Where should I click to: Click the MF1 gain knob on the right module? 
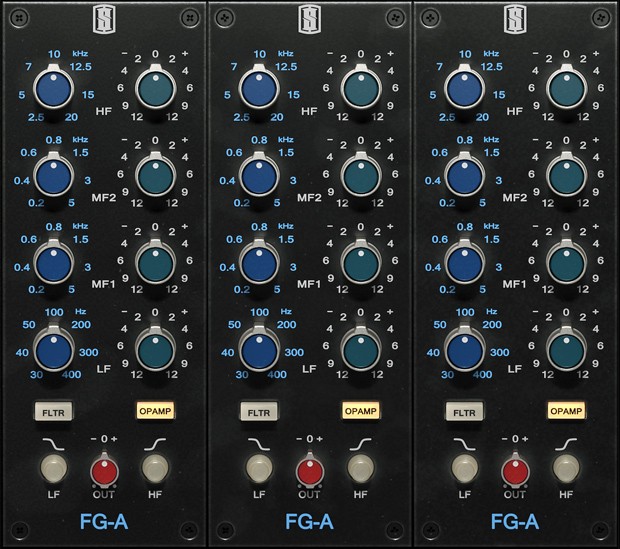click(x=567, y=262)
